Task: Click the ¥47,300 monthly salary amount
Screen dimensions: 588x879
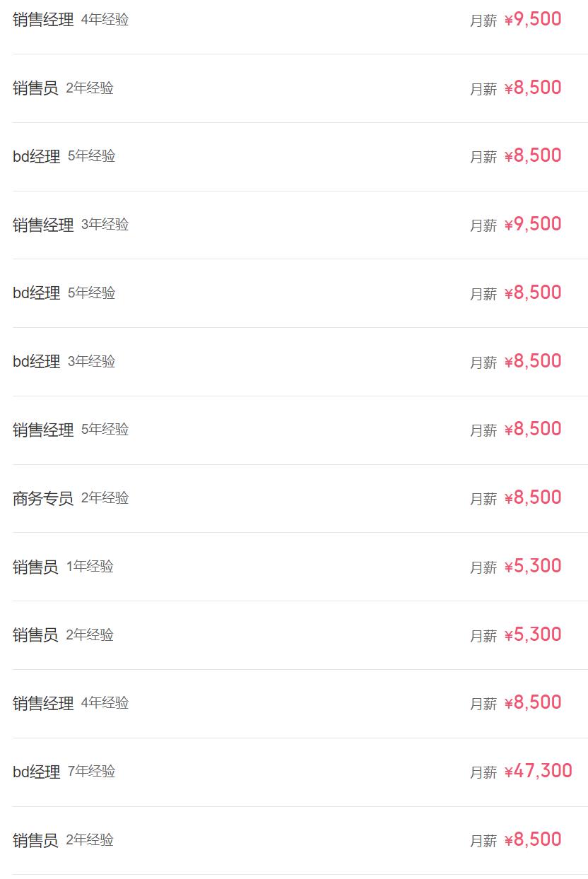Action: coord(539,772)
